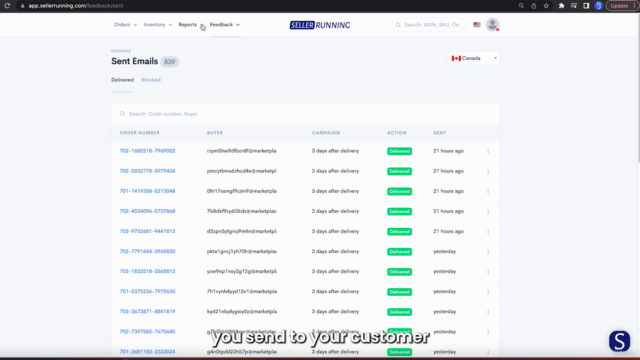This screenshot has width=640, height=360.
Task: Open order link 702-4534096-0737868
Action: click(x=147, y=211)
